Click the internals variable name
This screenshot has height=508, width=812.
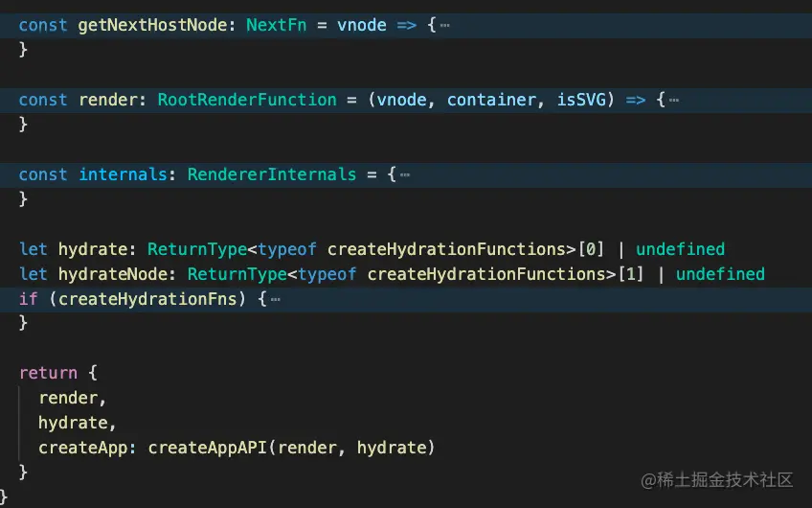pyautogui.click(x=123, y=174)
